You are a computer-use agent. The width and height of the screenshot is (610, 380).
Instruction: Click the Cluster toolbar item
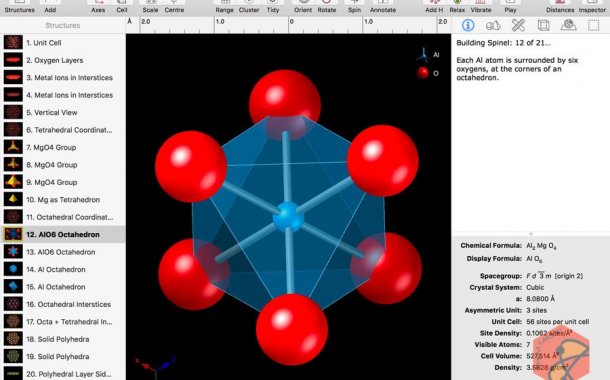tap(249, 7)
